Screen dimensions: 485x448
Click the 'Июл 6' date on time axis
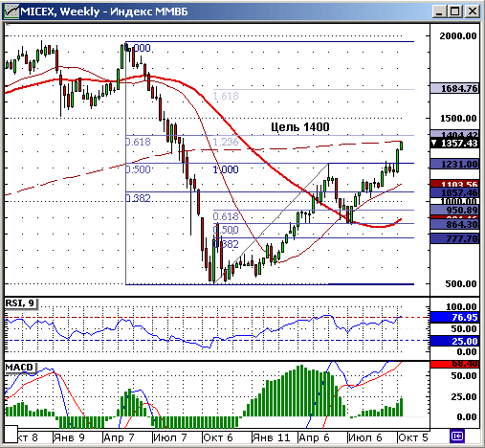[365, 437]
